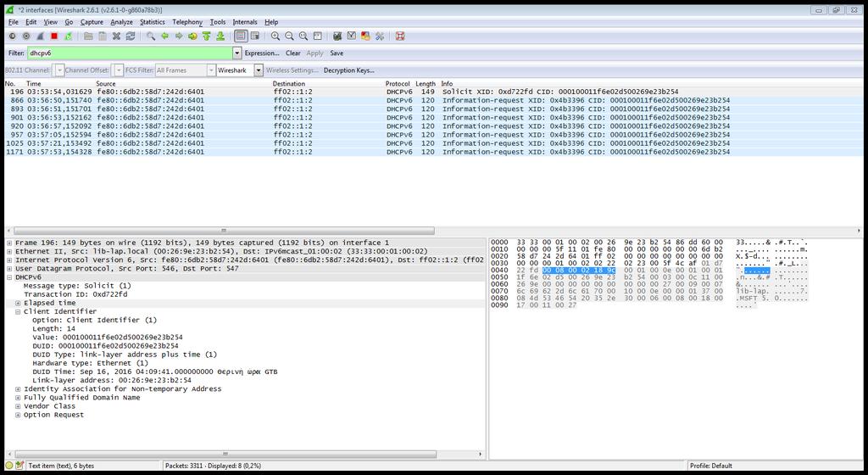
Task: Open the Internals menu
Action: [245, 22]
